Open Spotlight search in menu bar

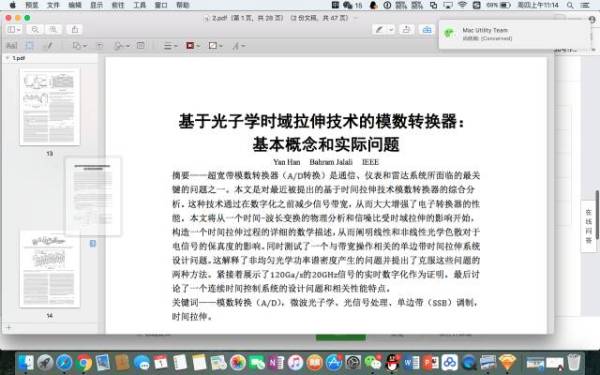[x=570, y=5]
